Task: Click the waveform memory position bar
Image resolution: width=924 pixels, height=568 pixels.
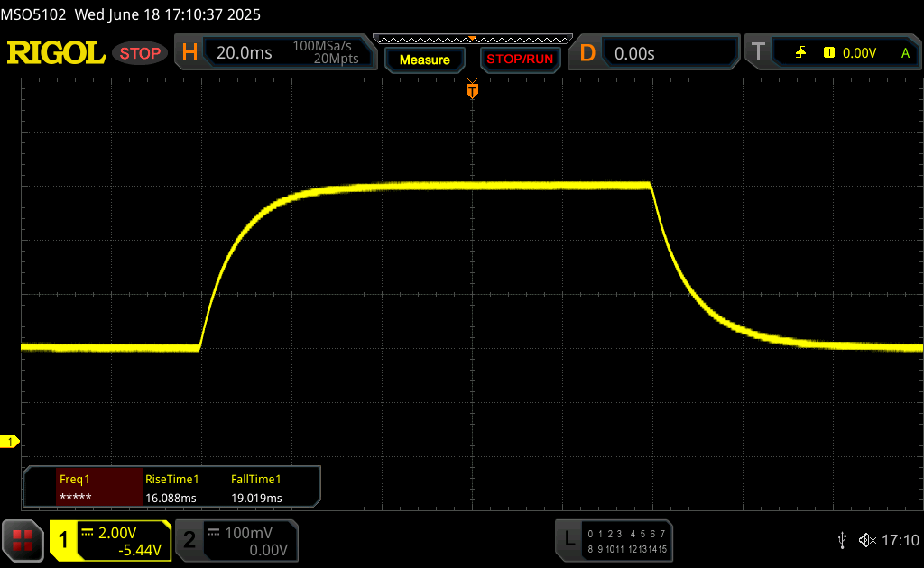Action: (472, 39)
